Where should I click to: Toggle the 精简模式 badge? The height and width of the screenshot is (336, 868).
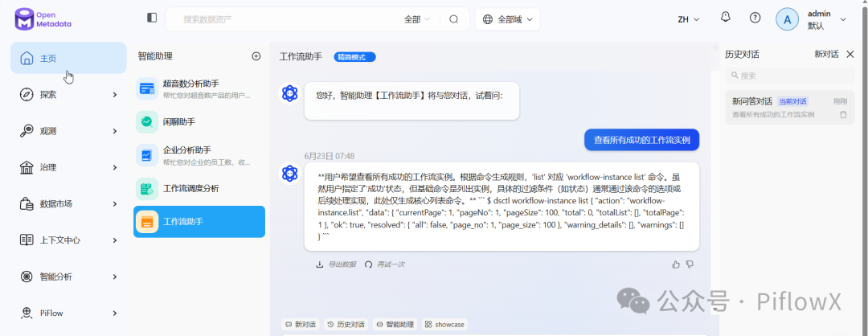point(355,56)
